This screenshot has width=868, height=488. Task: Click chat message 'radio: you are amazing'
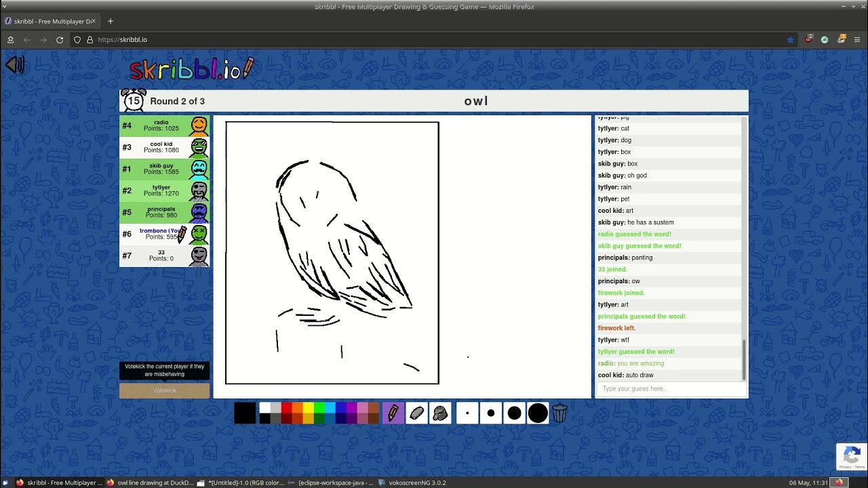(631, 363)
